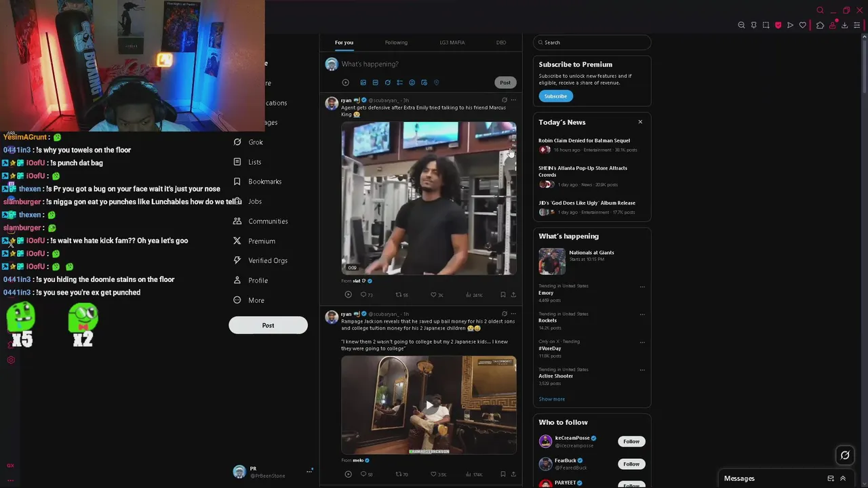The height and width of the screenshot is (488, 868).
Task: Open more options for Active Shooter trend
Action: pos(642,370)
